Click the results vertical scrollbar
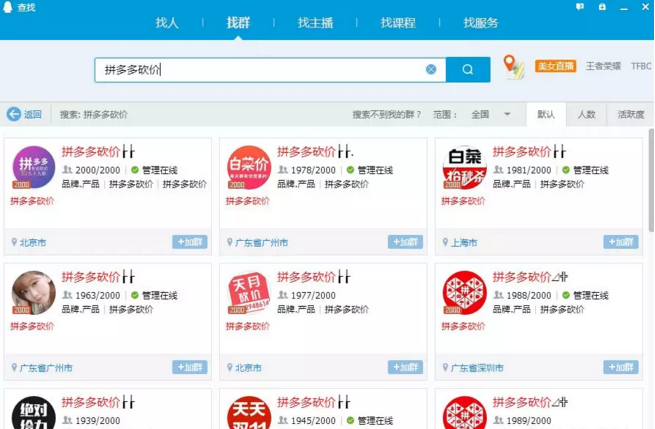655x429 pixels. [x=651, y=180]
